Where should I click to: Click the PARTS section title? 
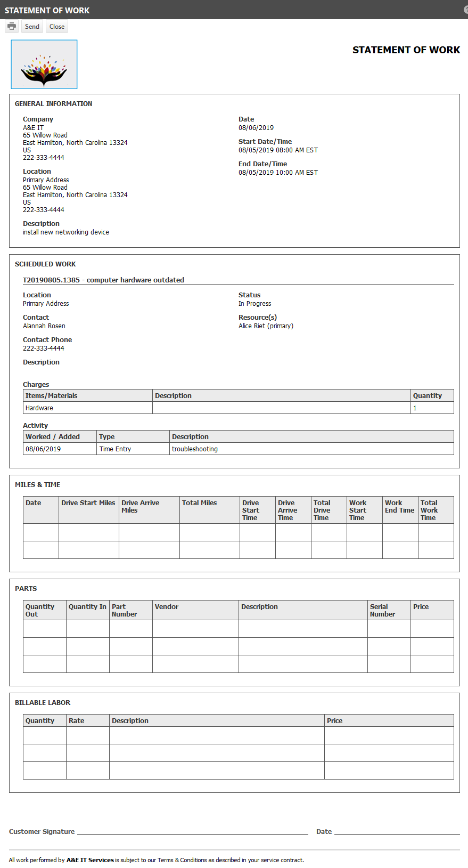click(x=26, y=589)
